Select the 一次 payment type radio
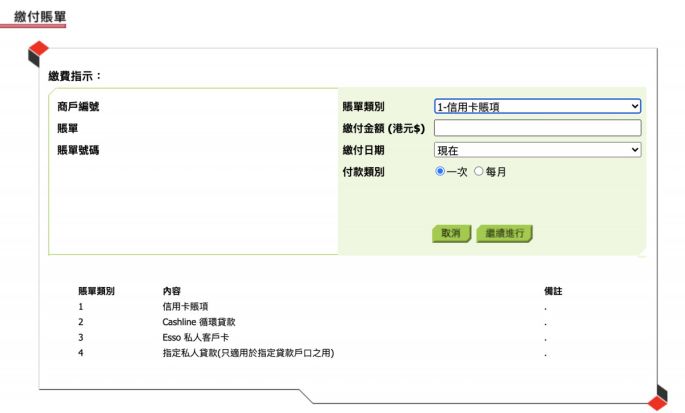Screen dimensions: 685x413 pos(440,171)
